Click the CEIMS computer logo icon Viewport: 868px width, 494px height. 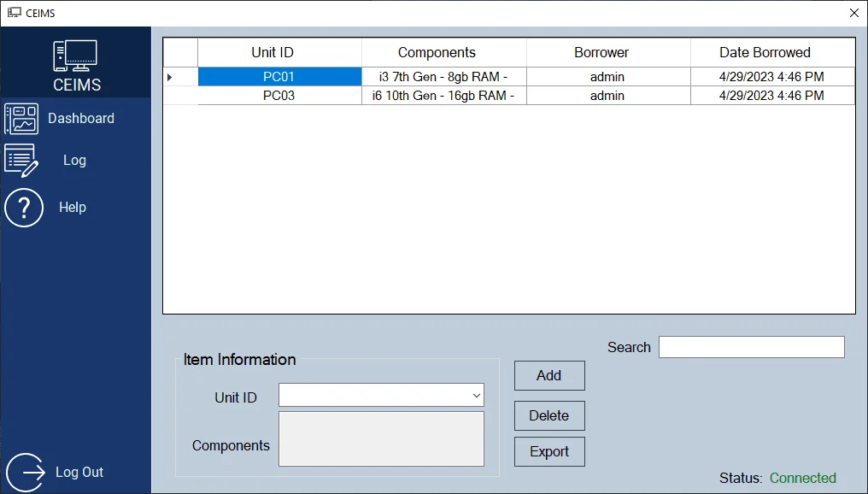(x=75, y=56)
